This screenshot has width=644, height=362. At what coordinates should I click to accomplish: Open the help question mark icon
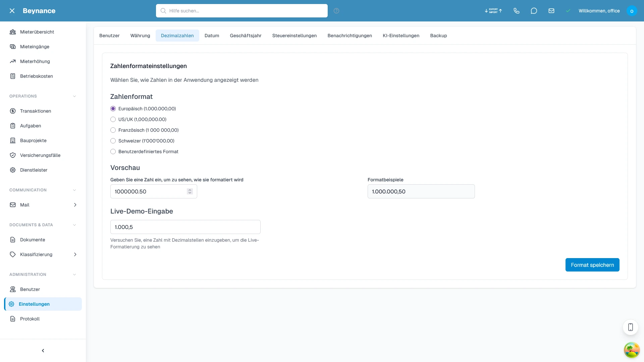click(x=336, y=10)
